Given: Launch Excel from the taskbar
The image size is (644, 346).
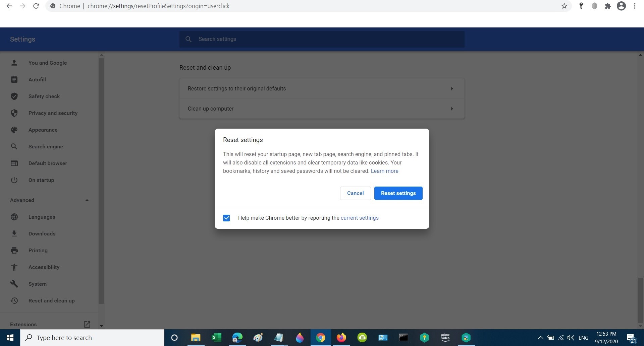Looking at the screenshot, I should 216,337.
